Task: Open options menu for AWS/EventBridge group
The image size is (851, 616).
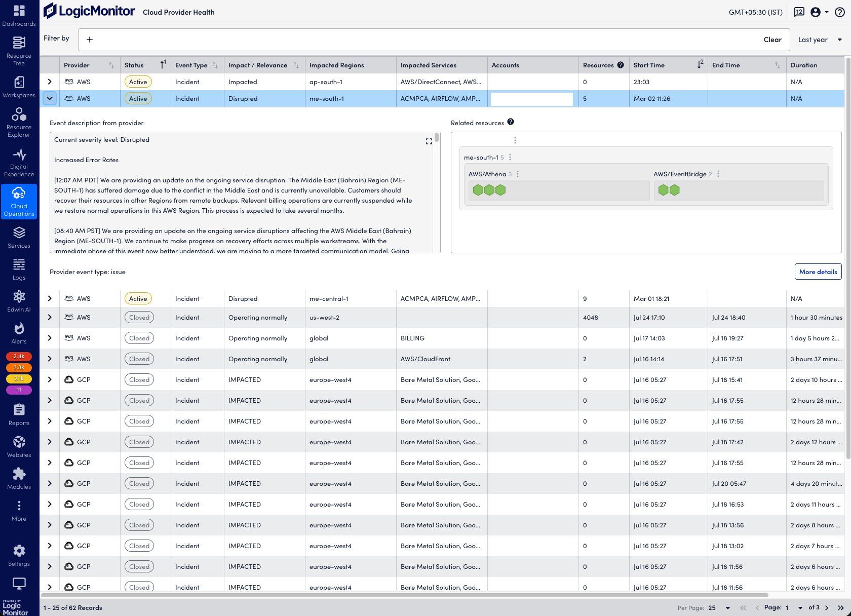Action: 718,174
